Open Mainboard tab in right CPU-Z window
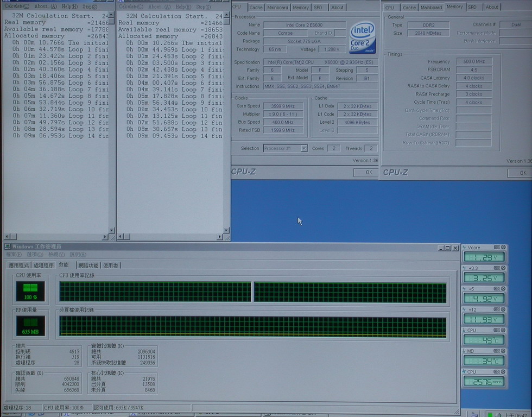This screenshot has height=417, width=532. click(x=431, y=8)
